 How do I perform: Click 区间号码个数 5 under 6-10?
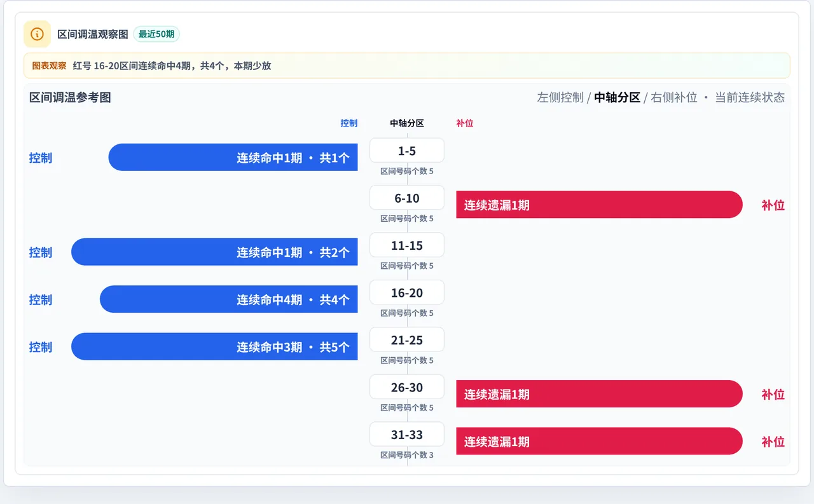(x=407, y=219)
